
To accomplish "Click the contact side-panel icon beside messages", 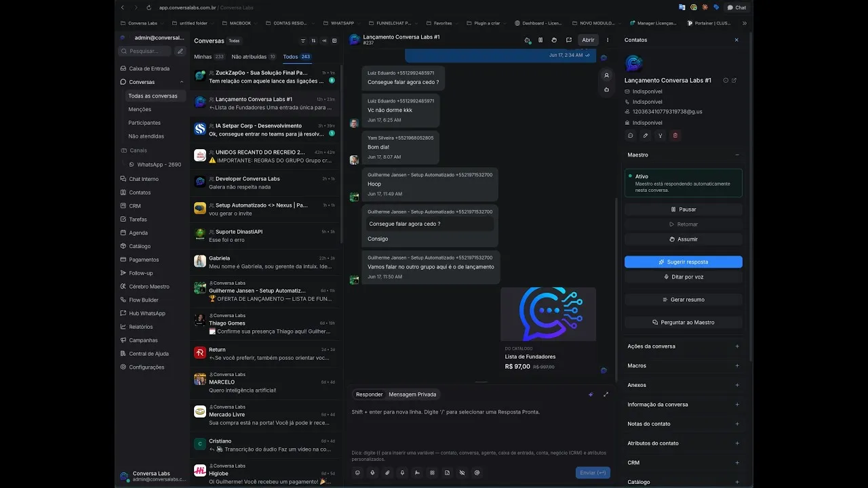I will click(x=606, y=75).
